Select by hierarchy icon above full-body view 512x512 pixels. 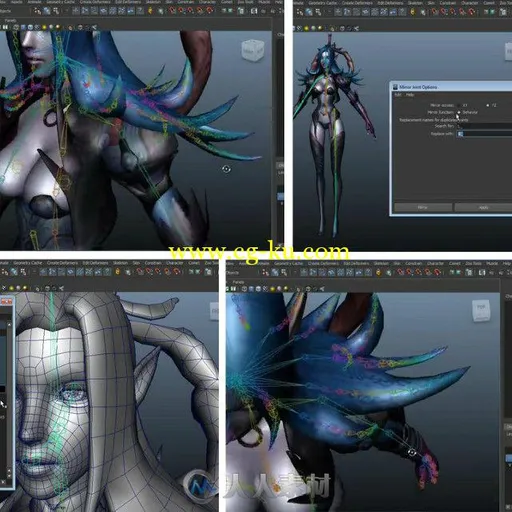click(300, 12)
